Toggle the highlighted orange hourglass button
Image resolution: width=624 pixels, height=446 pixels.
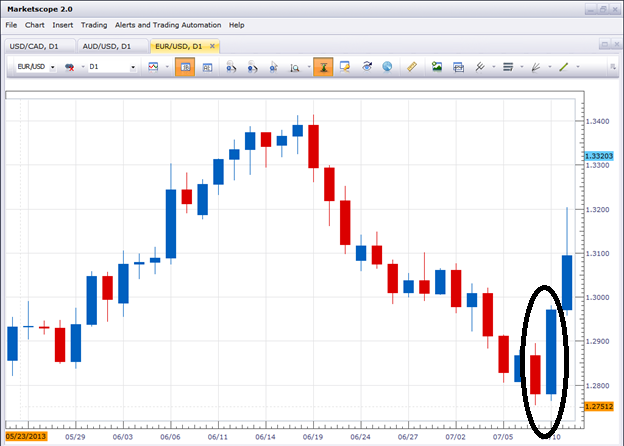(323, 67)
